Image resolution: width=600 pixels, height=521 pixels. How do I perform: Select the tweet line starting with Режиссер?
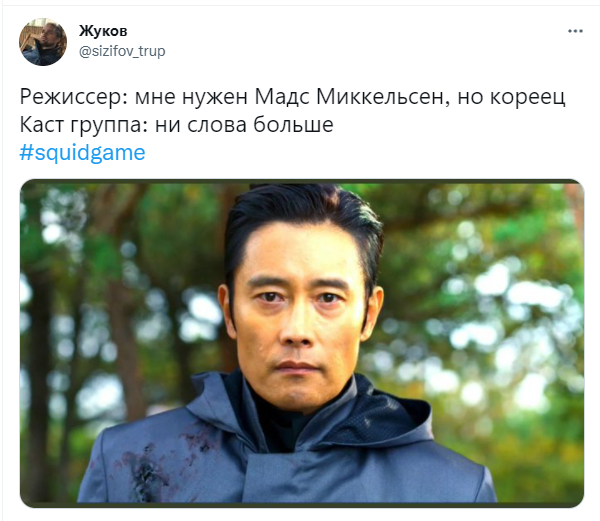click(292, 97)
